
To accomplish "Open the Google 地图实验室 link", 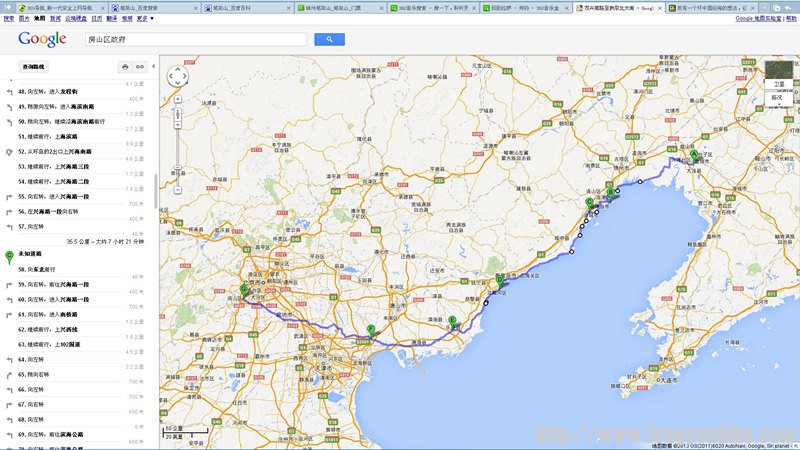I will 758,18.
